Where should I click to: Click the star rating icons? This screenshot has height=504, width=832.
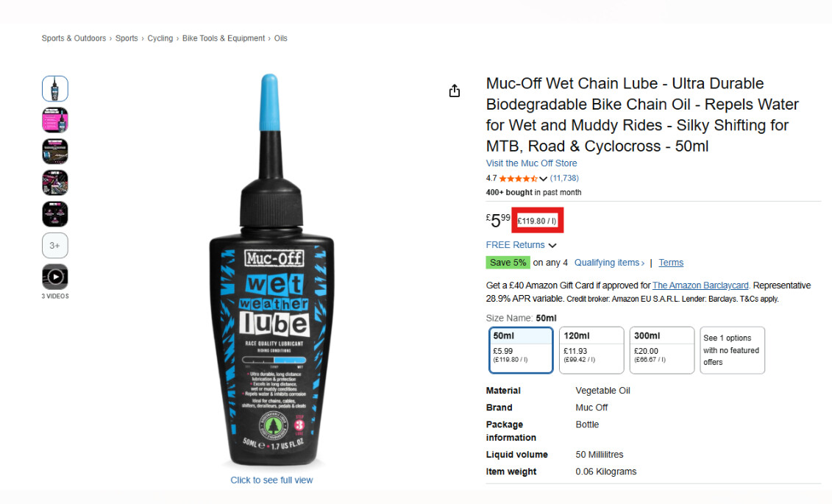coord(518,179)
